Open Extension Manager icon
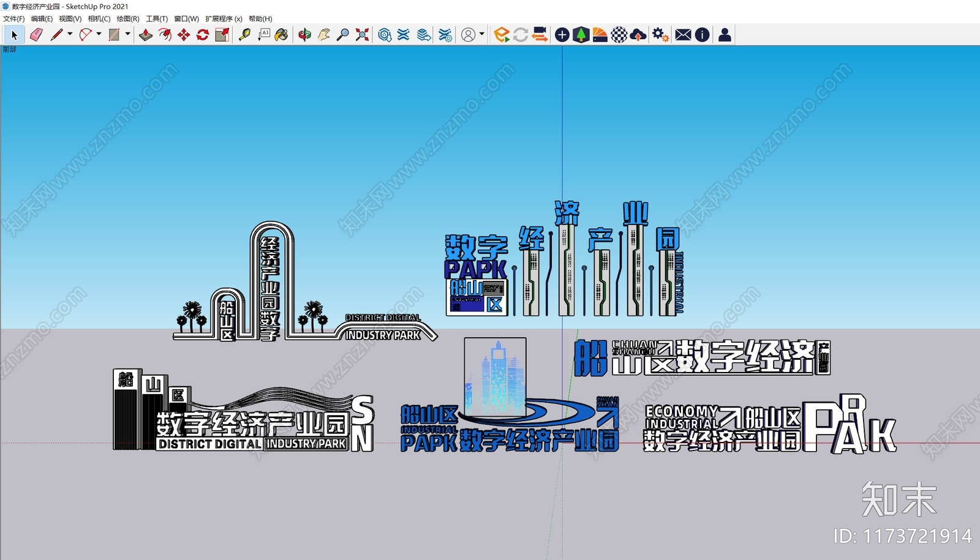The width and height of the screenshot is (980, 560). (446, 35)
